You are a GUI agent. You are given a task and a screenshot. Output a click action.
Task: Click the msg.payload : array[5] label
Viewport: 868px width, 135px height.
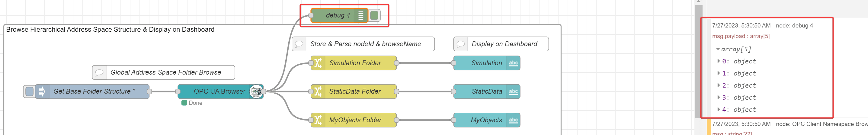[741, 36]
